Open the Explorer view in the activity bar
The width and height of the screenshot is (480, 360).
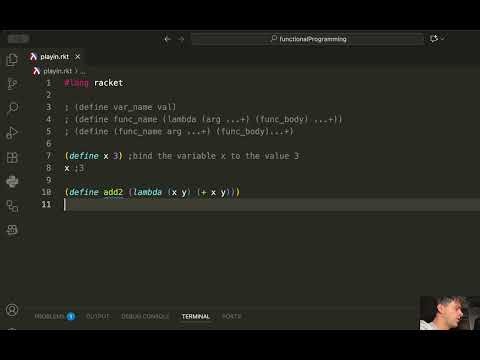tap(12, 60)
